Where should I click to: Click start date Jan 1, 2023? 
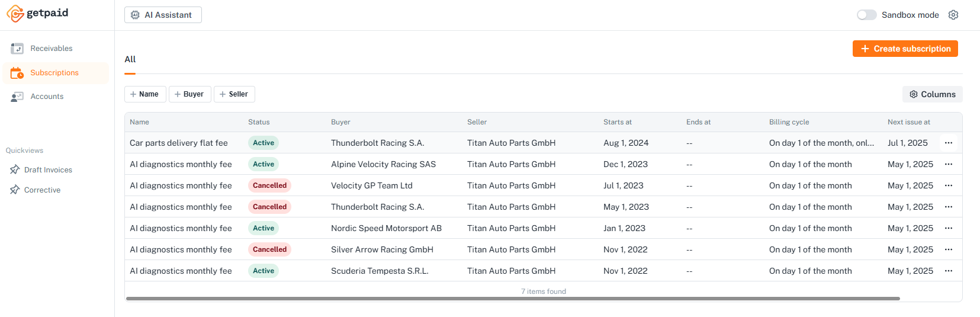624,228
